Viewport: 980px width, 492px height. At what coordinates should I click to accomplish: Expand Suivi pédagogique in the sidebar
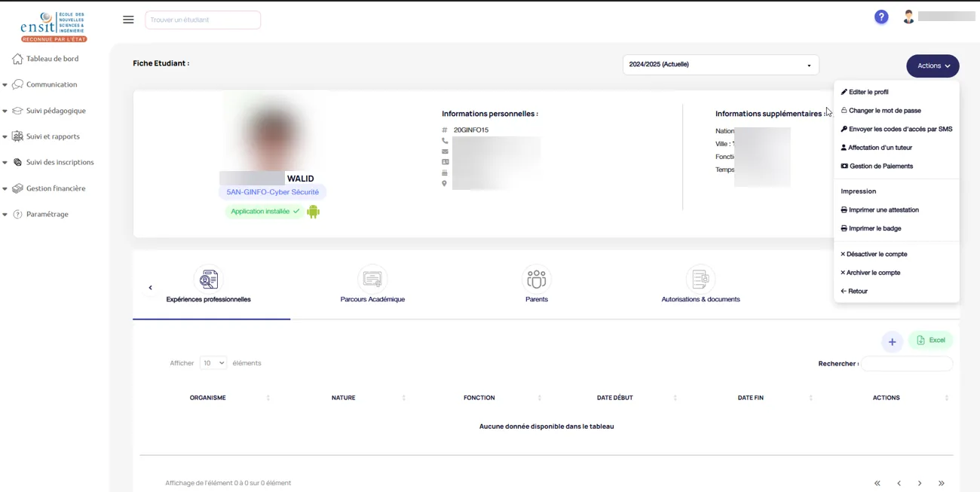[56, 111]
